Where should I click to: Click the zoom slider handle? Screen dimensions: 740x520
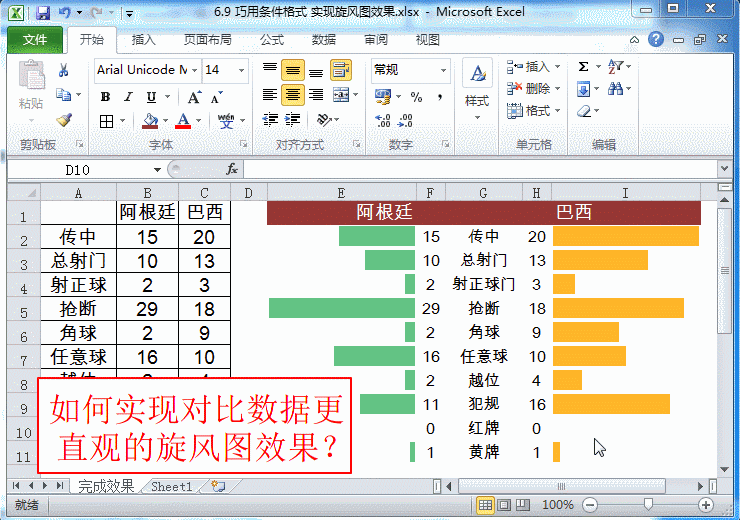tap(648, 505)
